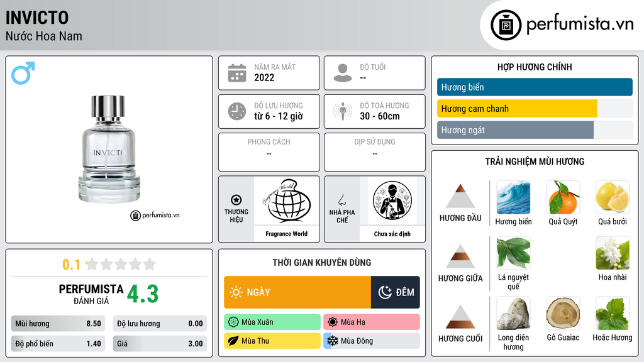The height and width of the screenshot is (362, 644).
Task: Click the Long diên hương ambergris image
Action: click(513, 314)
